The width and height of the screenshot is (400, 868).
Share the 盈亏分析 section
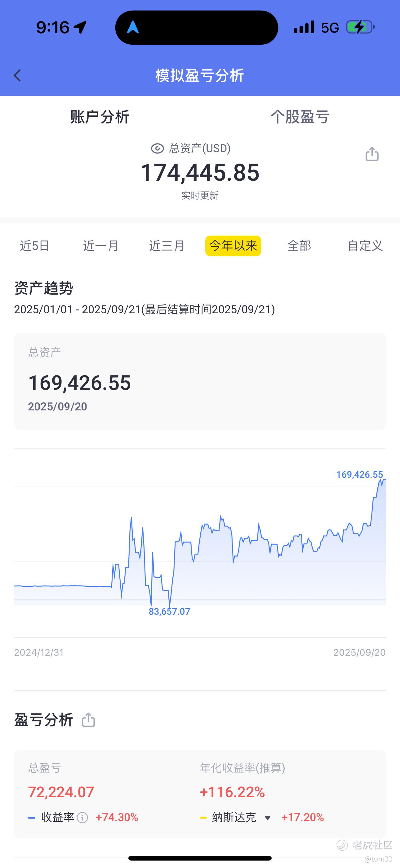(x=89, y=720)
